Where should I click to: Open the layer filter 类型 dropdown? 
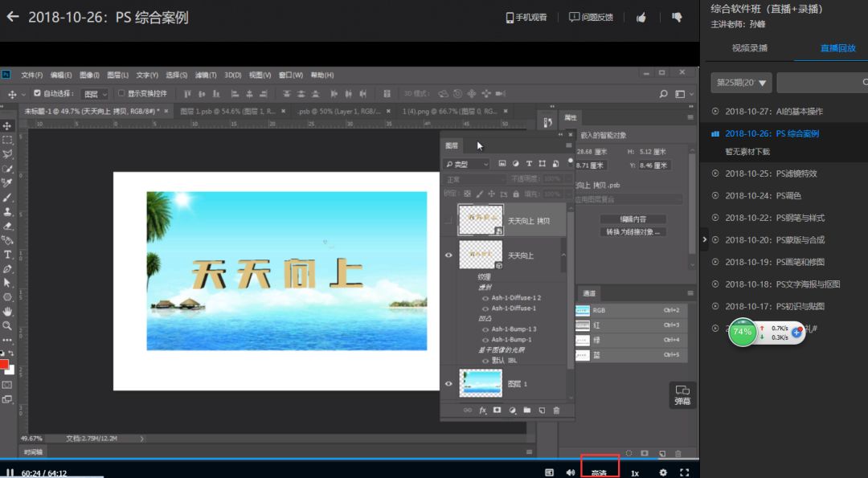tap(467, 164)
